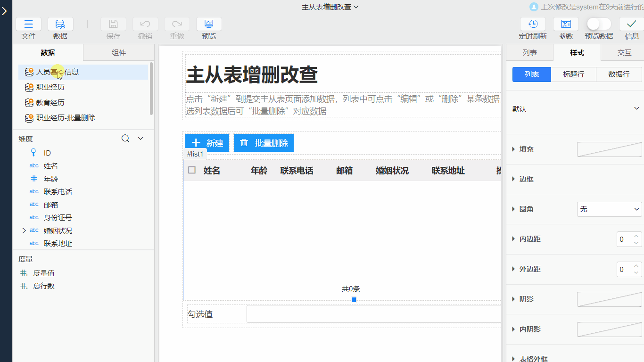The width and height of the screenshot is (644, 362).
Task: Click the ID key field icon
Action: pos(33,153)
